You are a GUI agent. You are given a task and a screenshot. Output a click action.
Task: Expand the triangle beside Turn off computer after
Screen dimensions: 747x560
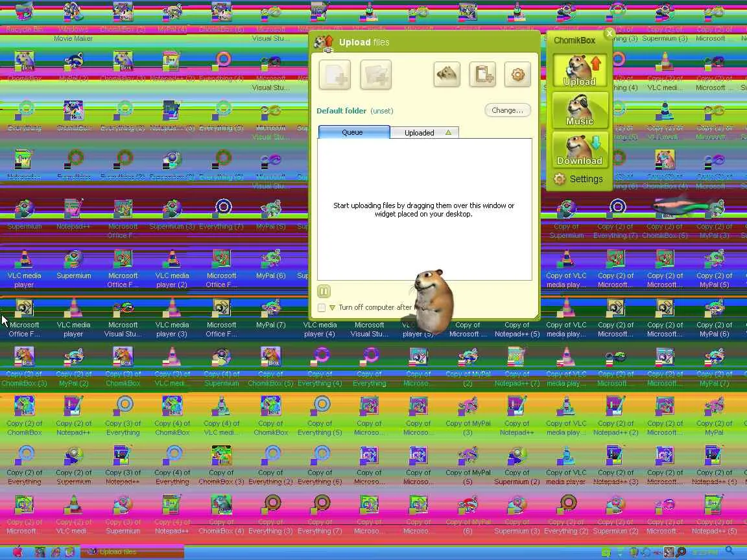[x=332, y=308]
